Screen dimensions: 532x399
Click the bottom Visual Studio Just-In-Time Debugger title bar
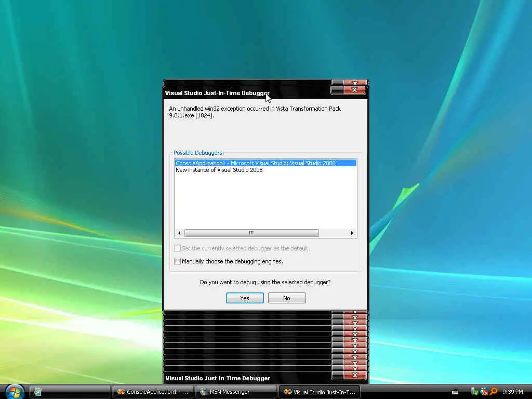coord(247,378)
